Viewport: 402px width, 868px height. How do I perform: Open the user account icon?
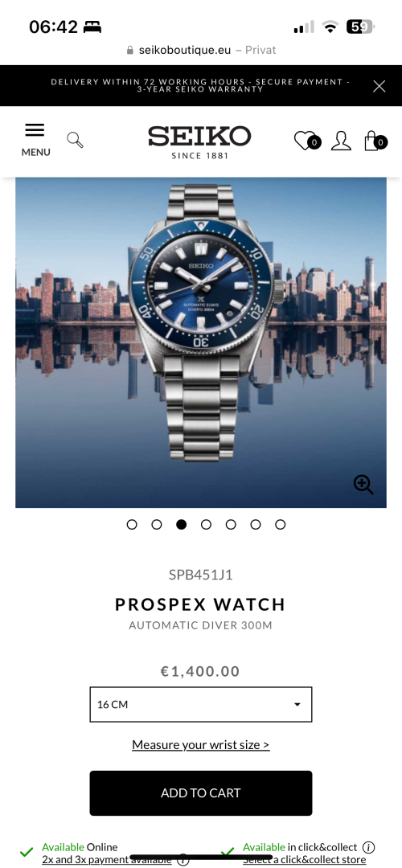click(x=341, y=141)
